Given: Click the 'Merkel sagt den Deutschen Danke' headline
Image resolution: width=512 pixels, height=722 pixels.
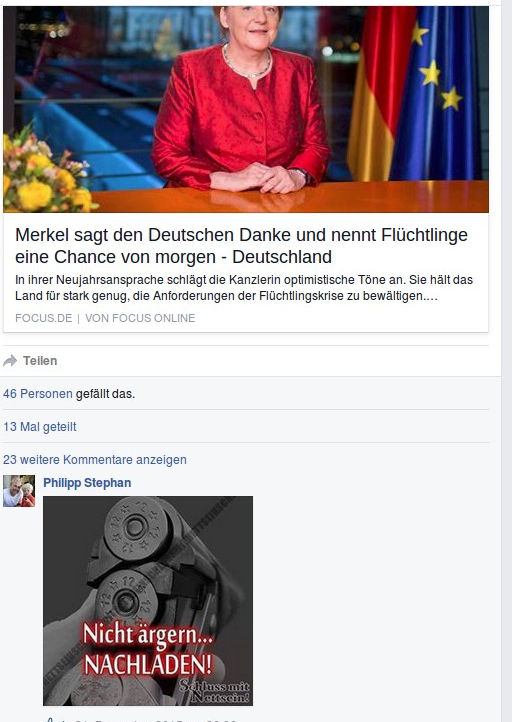Looking at the screenshot, I should tap(241, 246).
